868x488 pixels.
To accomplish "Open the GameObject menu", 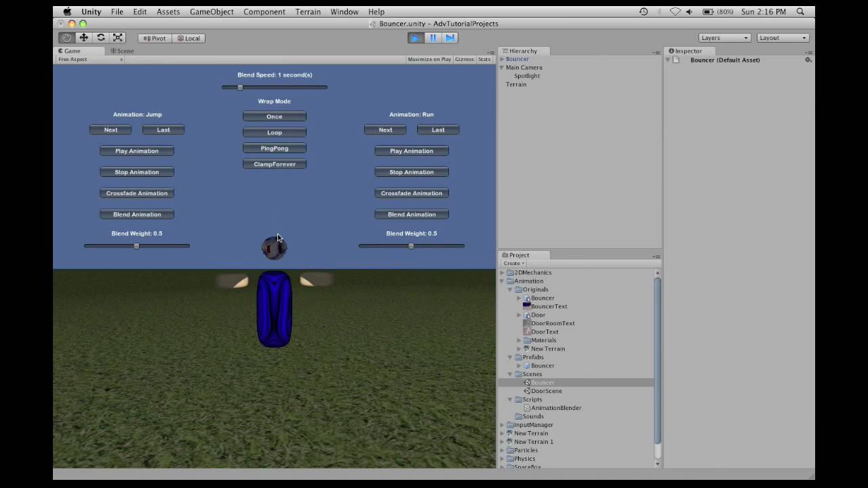I will click(212, 12).
